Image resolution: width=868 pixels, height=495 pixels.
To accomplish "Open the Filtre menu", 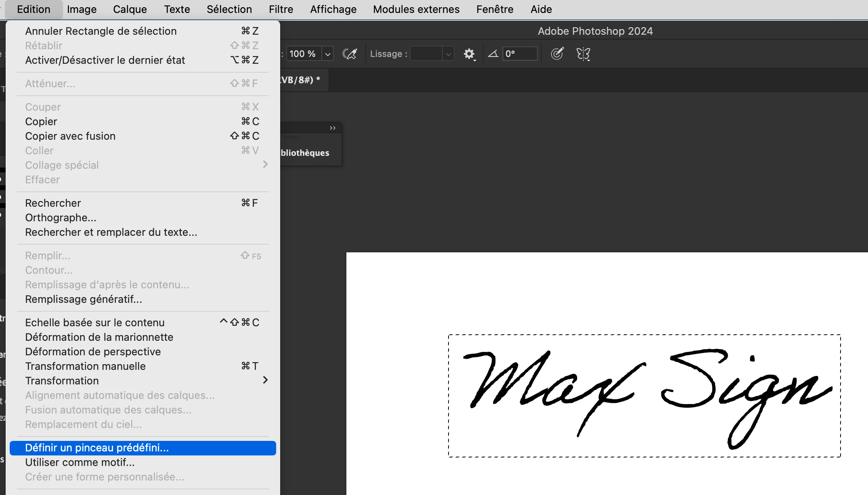I will point(281,9).
